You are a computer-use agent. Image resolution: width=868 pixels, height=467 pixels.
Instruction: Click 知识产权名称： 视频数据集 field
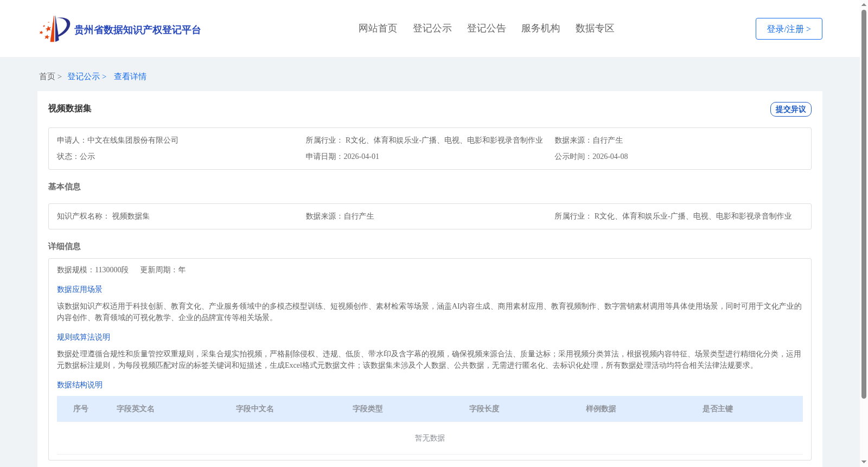(103, 216)
